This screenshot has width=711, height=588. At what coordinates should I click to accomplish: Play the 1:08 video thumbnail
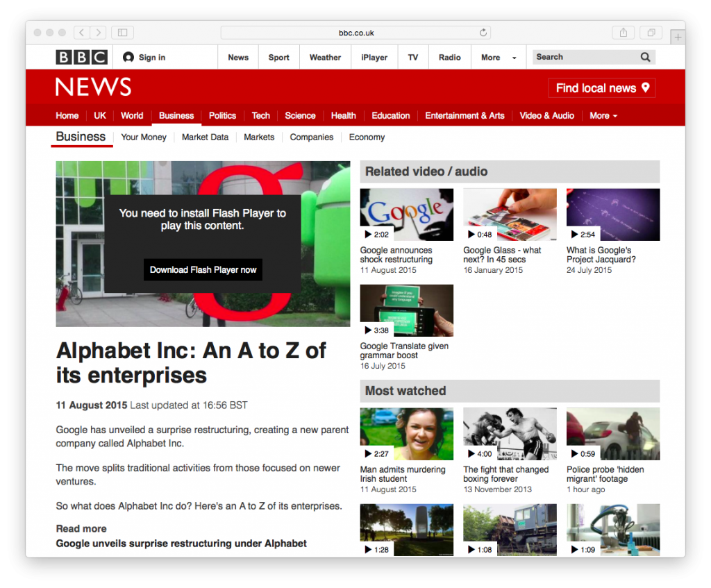(510, 530)
